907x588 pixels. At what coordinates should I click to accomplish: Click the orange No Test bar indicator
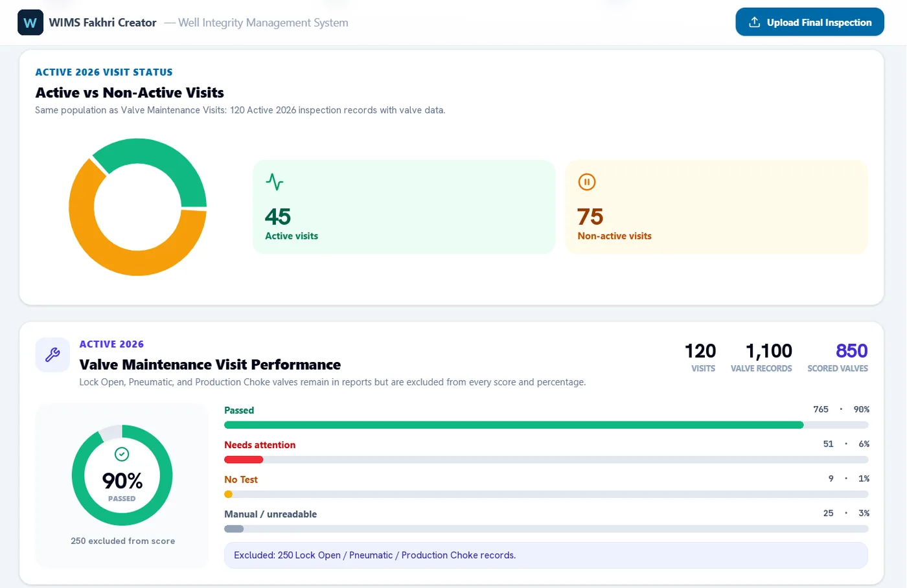point(228,494)
